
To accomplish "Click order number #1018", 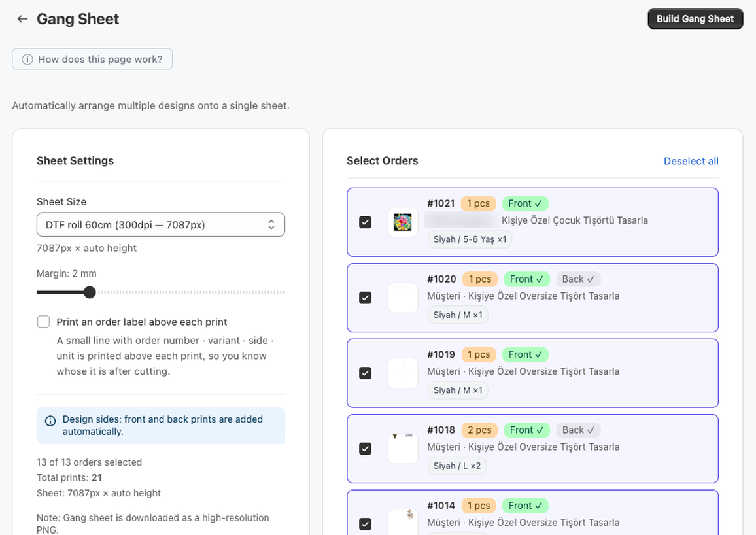I will (441, 430).
